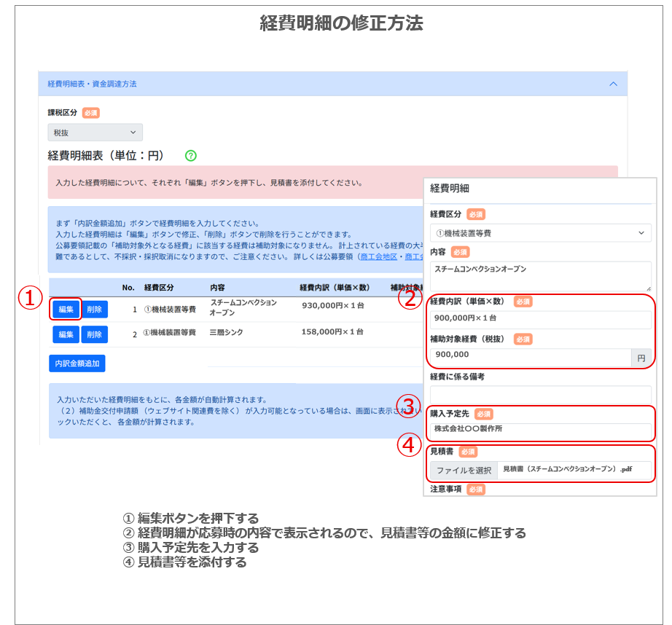Click the 購入予定先 input field
This screenshot has width=672, height=625.
[540, 430]
